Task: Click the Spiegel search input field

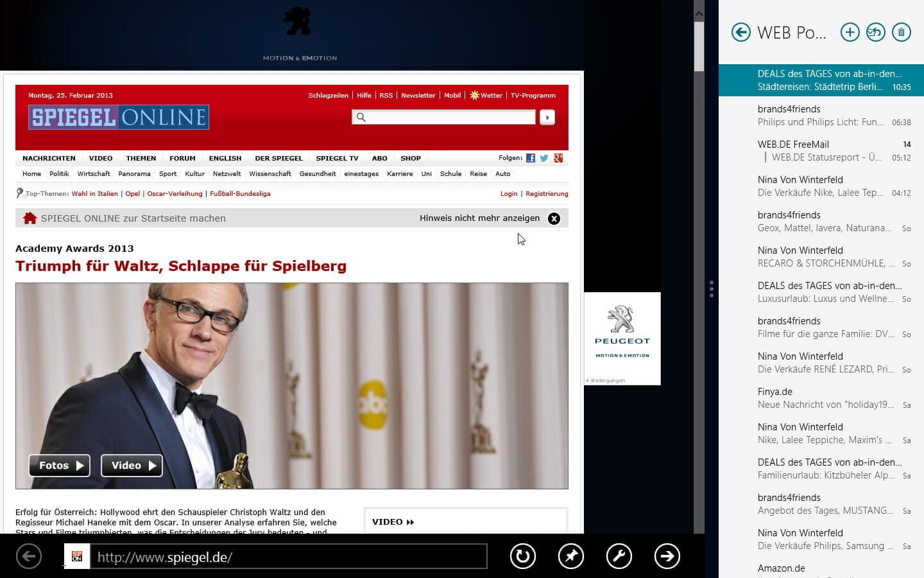Action: click(444, 117)
